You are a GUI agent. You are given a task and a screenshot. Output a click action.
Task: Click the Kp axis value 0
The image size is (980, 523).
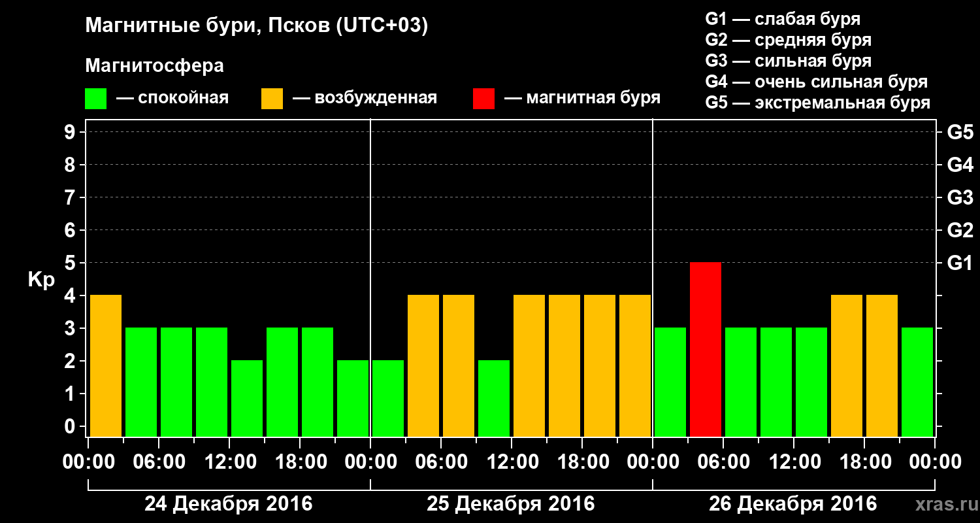click(71, 426)
